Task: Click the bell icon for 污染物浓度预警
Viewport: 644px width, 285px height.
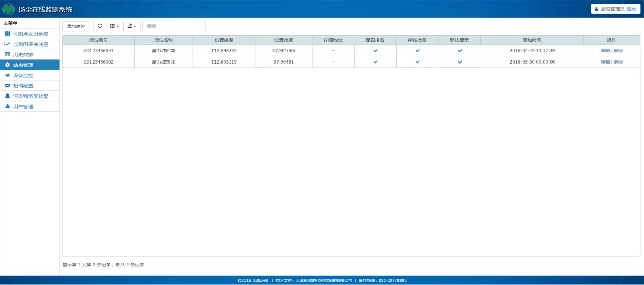Action: point(7,96)
